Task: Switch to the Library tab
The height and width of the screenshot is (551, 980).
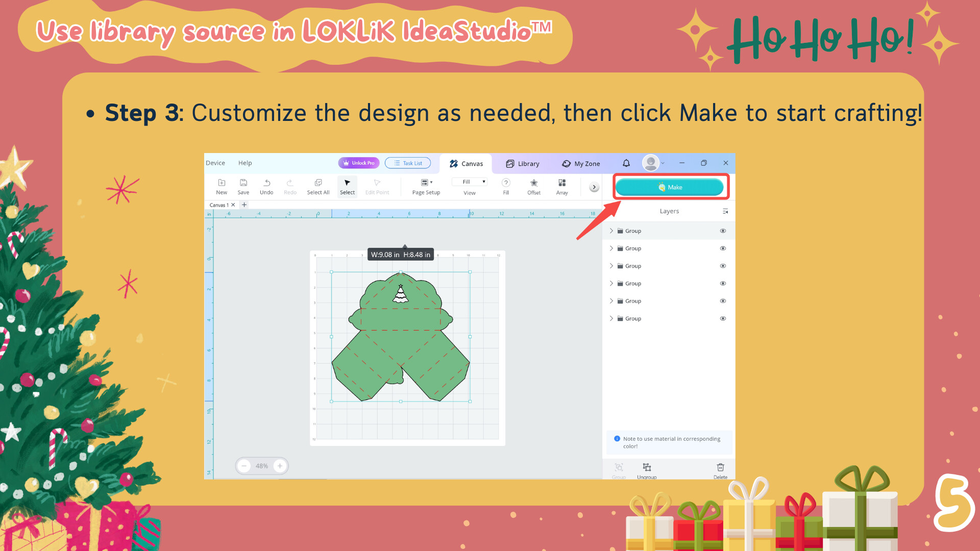Action: [523, 164]
